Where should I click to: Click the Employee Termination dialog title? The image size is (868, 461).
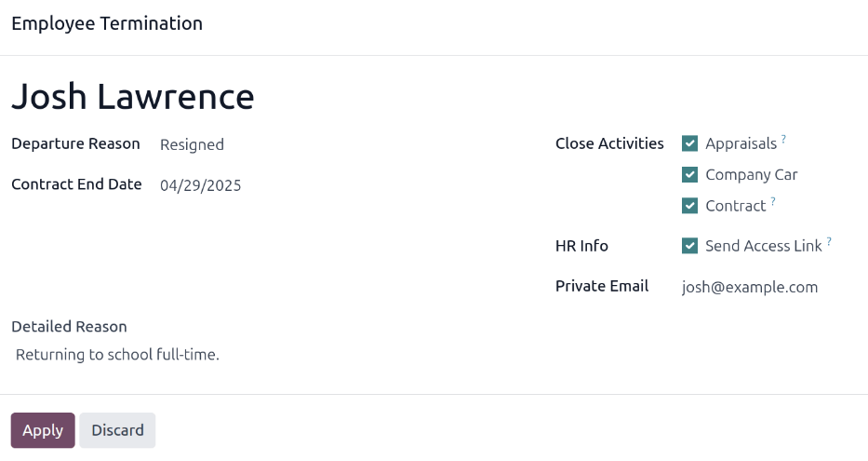click(x=107, y=23)
